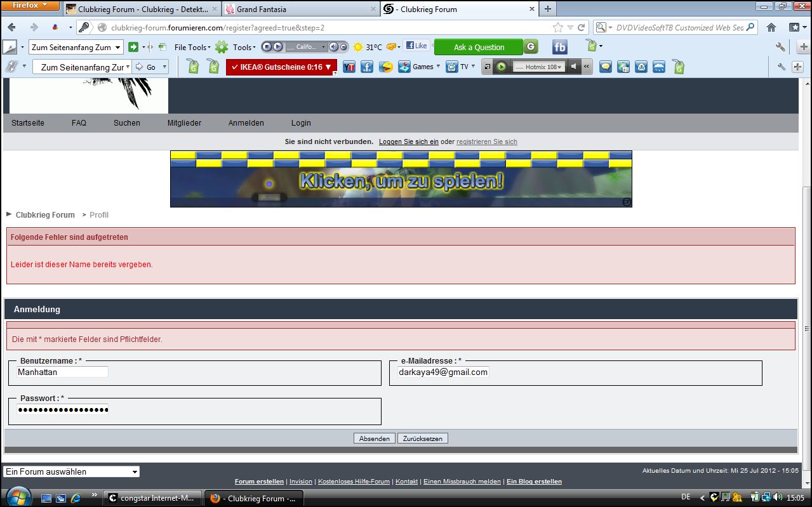
Task: Open the Facebook 'fb' toolbar button
Action: pyautogui.click(x=559, y=47)
